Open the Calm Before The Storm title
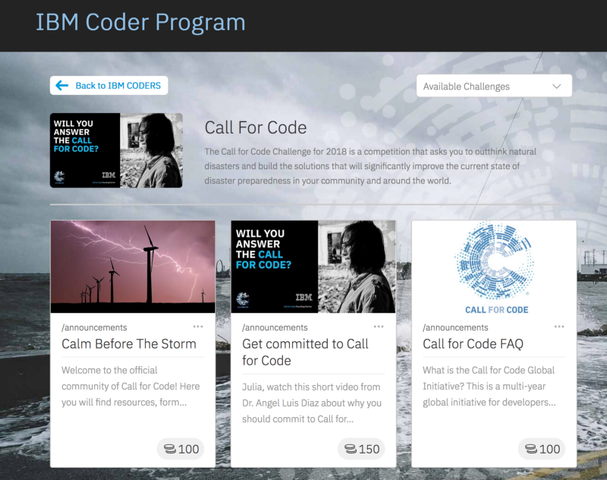Screen dimensions: 607x480 click(x=129, y=344)
